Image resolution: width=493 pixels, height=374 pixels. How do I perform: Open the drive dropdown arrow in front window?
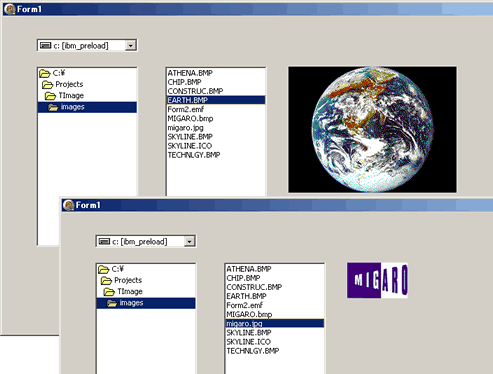pyautogui.click(x=189, y=241)
